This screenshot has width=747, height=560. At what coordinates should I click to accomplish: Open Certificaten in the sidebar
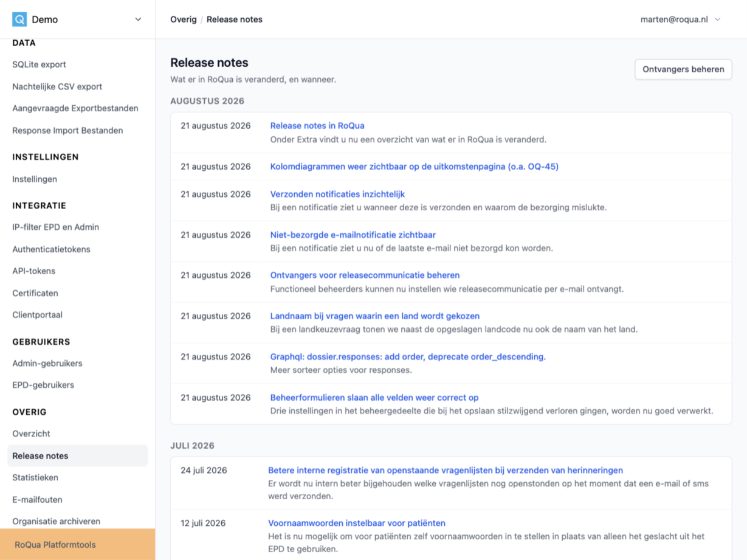tap(35, 292)
